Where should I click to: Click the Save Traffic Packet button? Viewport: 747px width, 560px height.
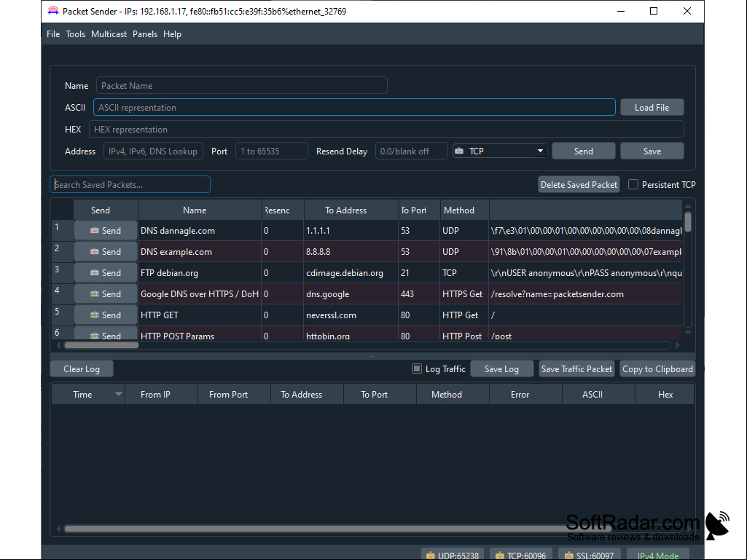576,368
